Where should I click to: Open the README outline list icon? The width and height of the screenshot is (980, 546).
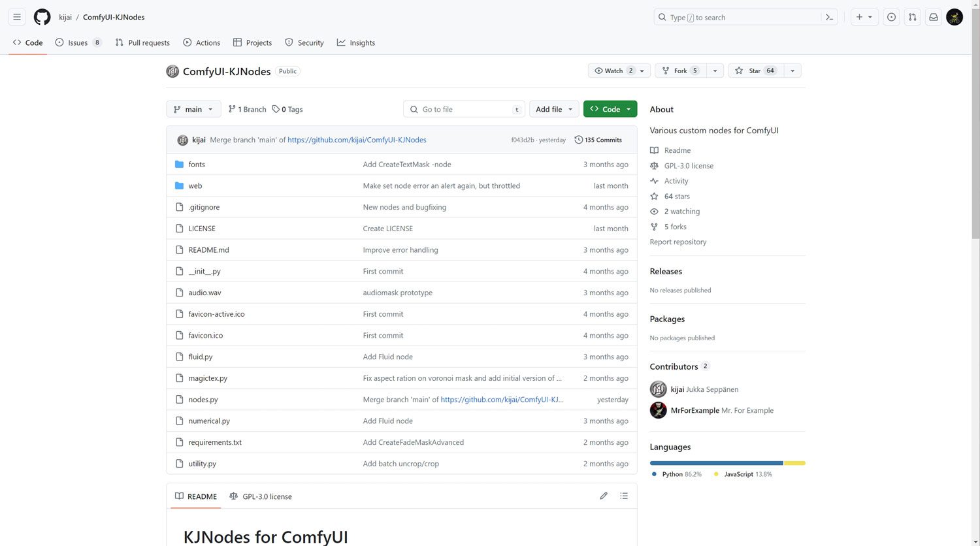(x=624, y=496)
